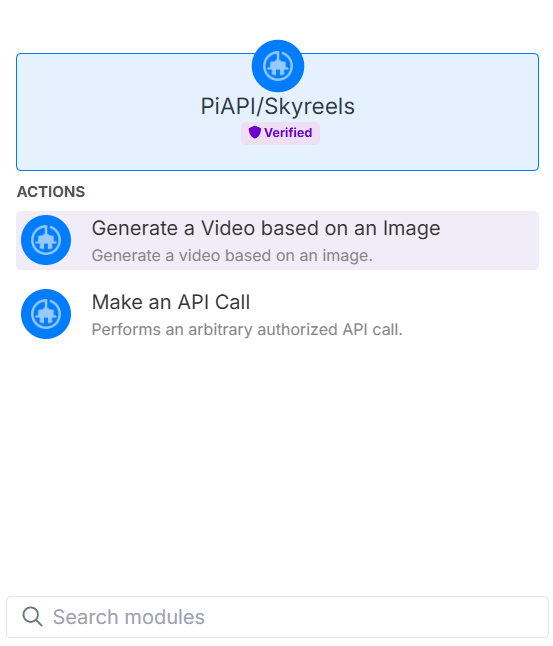
Task: Click the 'Make an API Call' title text
Action: [171, 302]
